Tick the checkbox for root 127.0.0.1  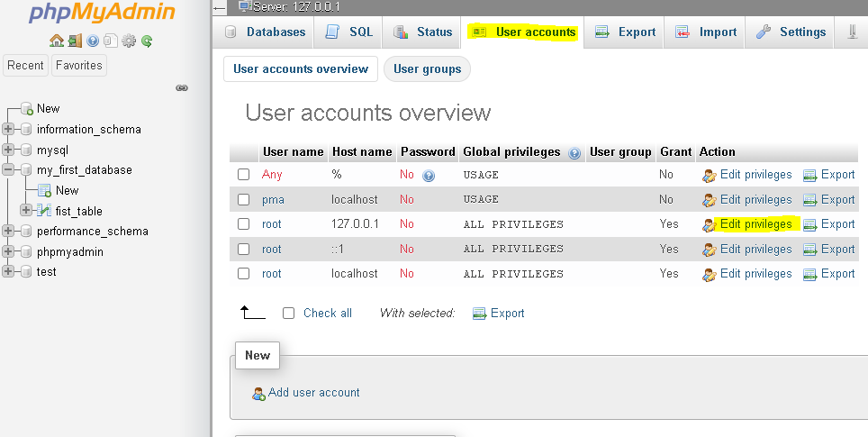click(243, 224)
